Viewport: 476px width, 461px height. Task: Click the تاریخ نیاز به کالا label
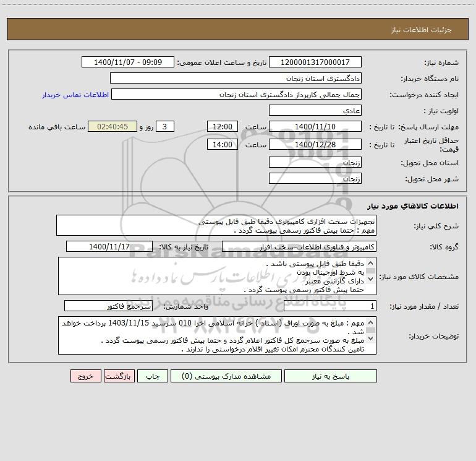point(184,247)
